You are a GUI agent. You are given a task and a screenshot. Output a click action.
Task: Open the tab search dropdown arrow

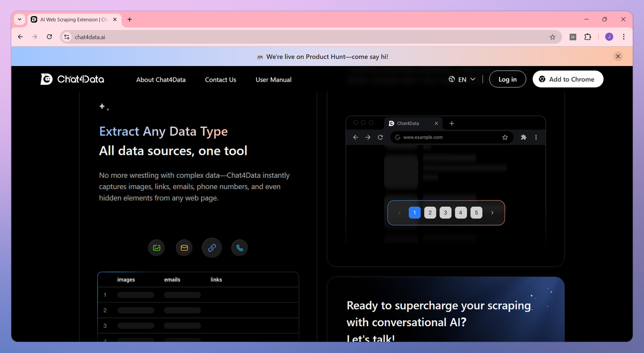(x=20, y=19)
